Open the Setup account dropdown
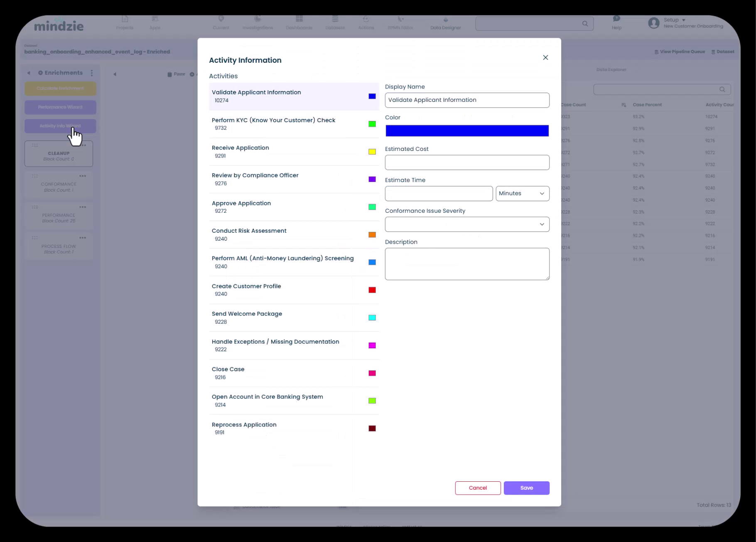The width and height of the screenshot is (756, 542). pyautogui.click(x=675, y=20)
